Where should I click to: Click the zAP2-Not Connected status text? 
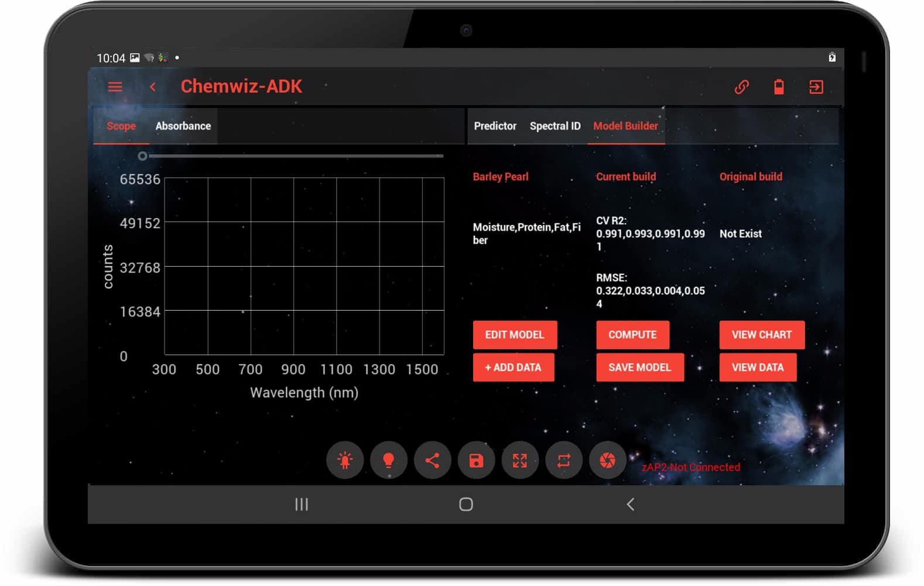[691, 467]
